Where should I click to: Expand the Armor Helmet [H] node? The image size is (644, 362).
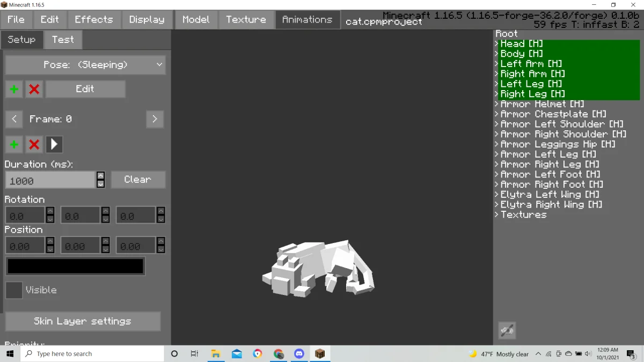(497, 104)
